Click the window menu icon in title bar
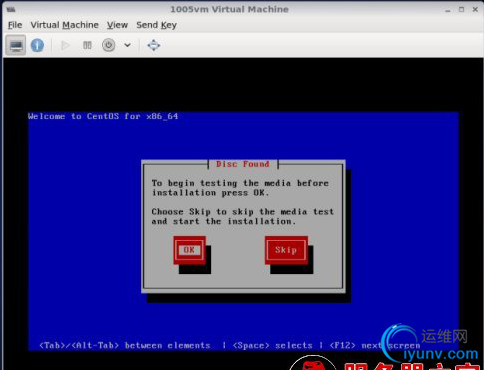 click(x=11, y=9)
